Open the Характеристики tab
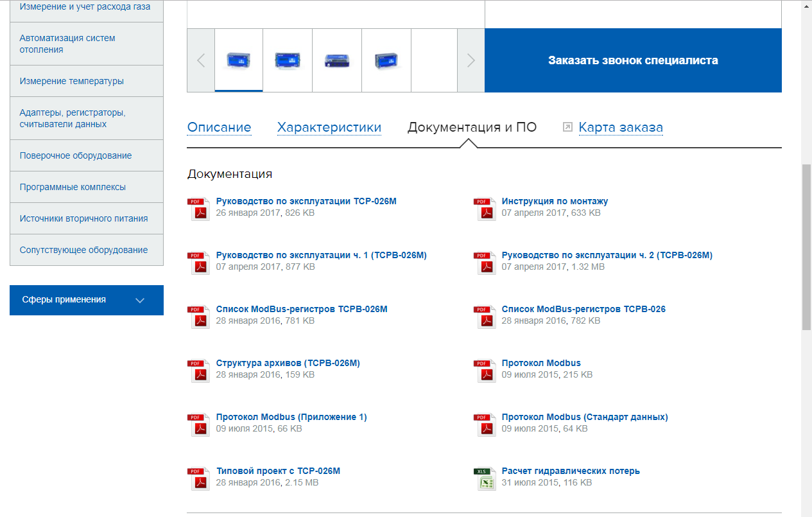812x517 pixels. 329,127
